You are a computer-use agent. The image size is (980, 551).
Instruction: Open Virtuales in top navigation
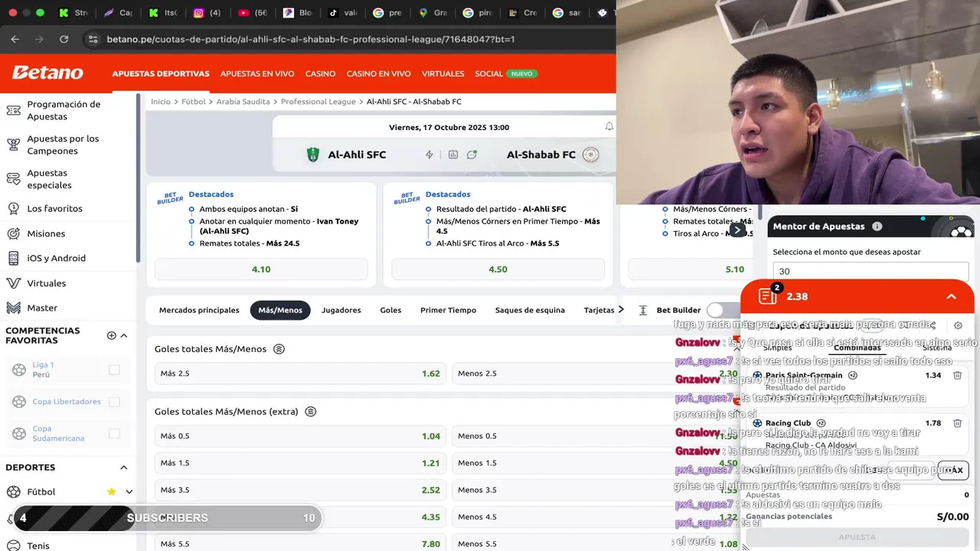tap(443, 74)
